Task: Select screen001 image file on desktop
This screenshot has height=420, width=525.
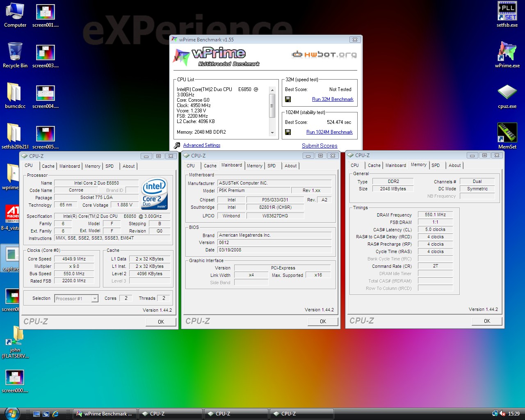Action: click(x=46, y=15)
